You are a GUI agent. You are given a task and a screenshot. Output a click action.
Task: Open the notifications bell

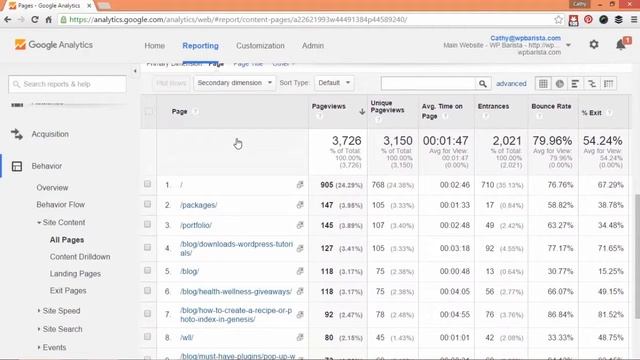pyautogui.click(x=621, y=44)
